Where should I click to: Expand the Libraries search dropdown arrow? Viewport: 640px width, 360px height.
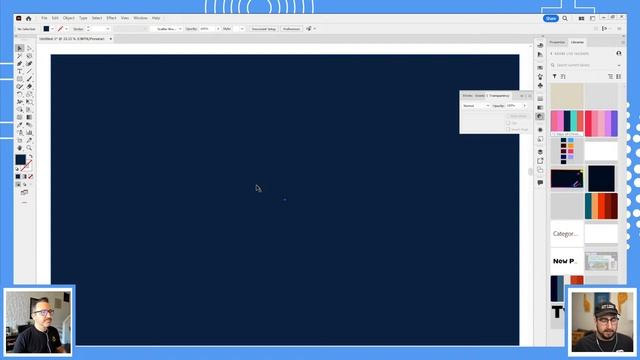pos(619,65)
